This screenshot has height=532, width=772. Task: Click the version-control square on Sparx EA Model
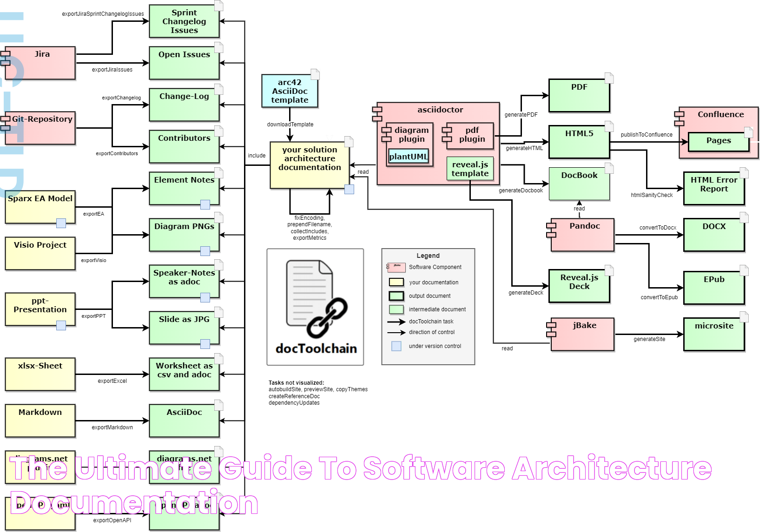pyautogui.click(x=61, y=223)
